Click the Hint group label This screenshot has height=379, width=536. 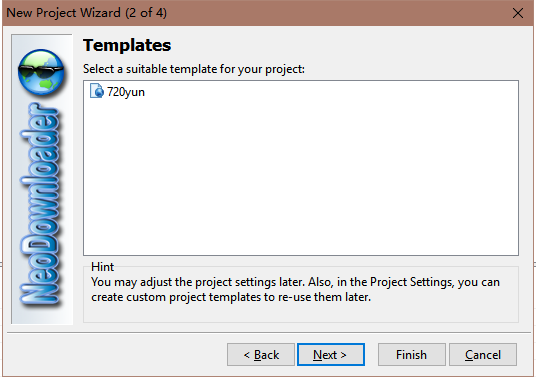(103, 267)
